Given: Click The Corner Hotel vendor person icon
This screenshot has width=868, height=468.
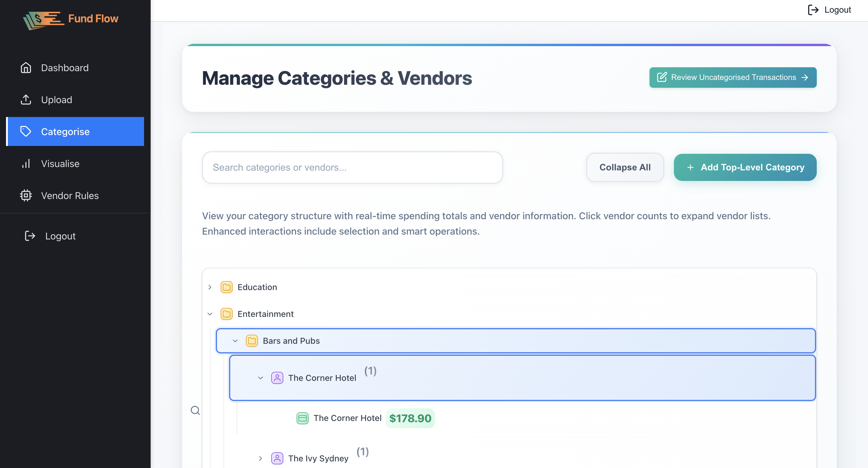Looking at the screenshot, I should [x=277, y=378].
